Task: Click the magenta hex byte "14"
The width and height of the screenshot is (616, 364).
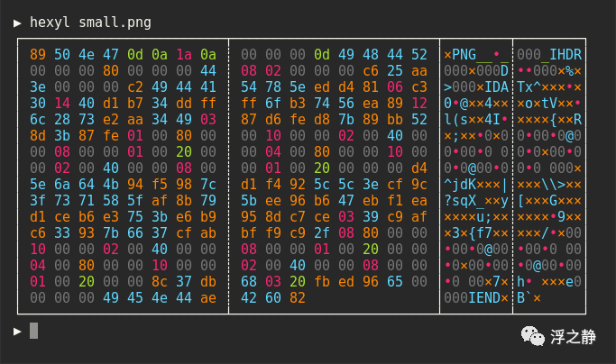Action: point(62,104)
